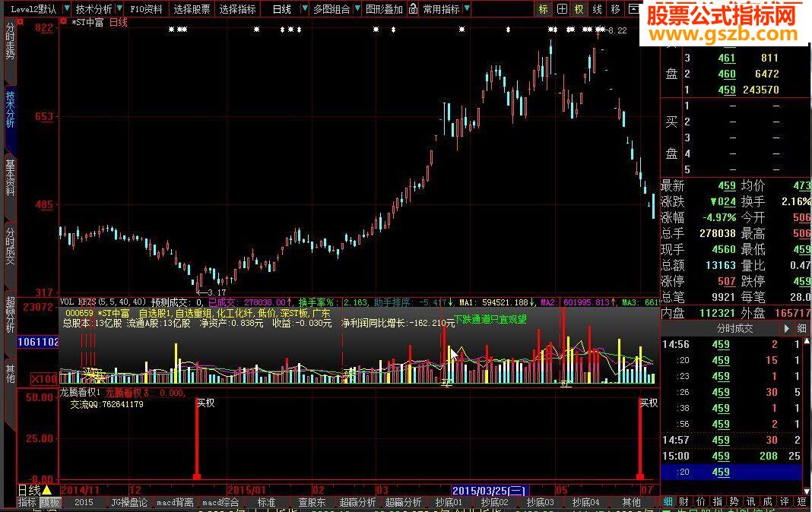Click the 财 finance tab
The height and width of the screenshot is (512, 812).
(x=684, y=501)
